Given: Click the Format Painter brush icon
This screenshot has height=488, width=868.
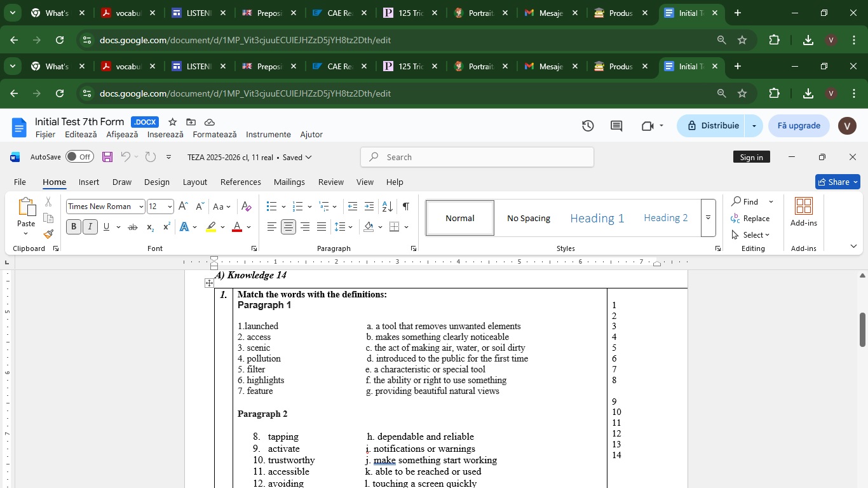Looking at the screenshot, I should click(49, 234).
